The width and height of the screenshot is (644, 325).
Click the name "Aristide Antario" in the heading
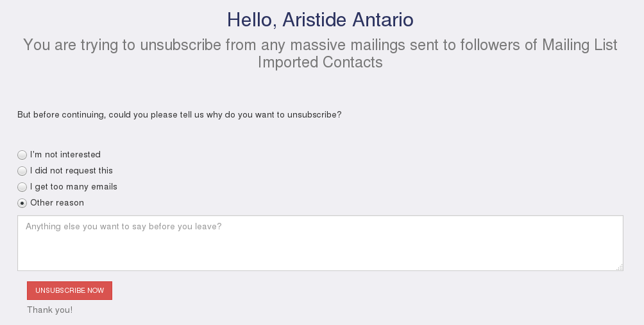point(348,20)
